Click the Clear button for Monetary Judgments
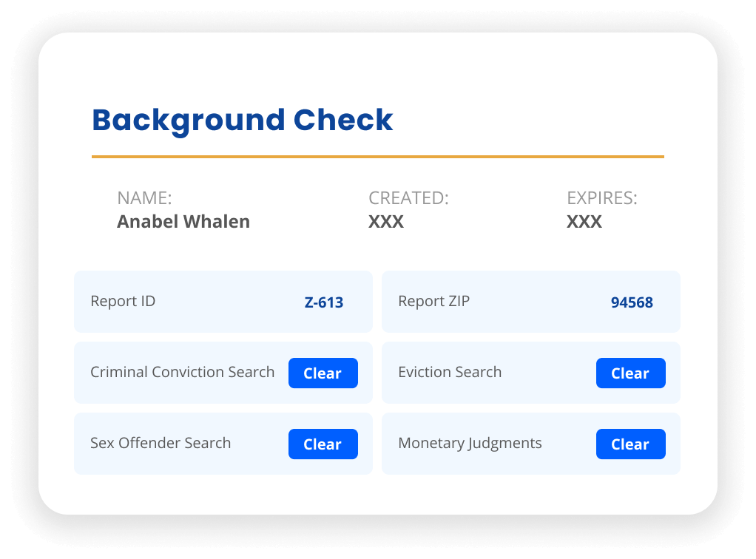 pyautogui.click(x=630, y=444)
